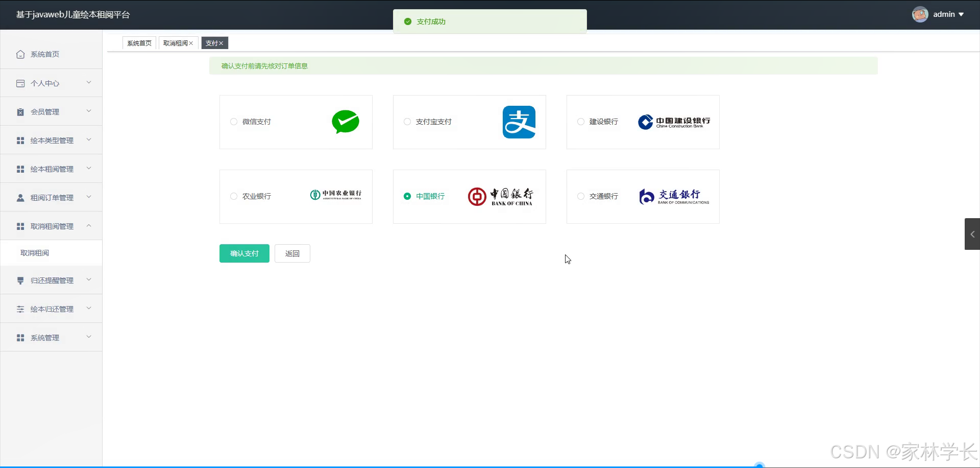Click the Agricultural Bank of China logo

(336, 195)
